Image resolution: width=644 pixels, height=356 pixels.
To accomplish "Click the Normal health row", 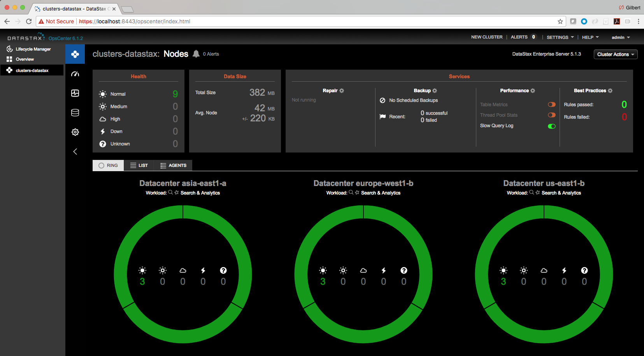I will [x=139, y=94].
